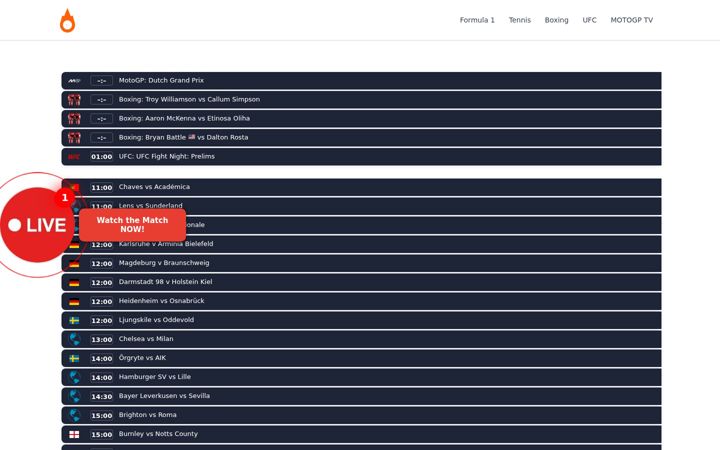
Task: Open MotoGP: Dutch Grand Prix stream
Action: (x=361, y=80)
